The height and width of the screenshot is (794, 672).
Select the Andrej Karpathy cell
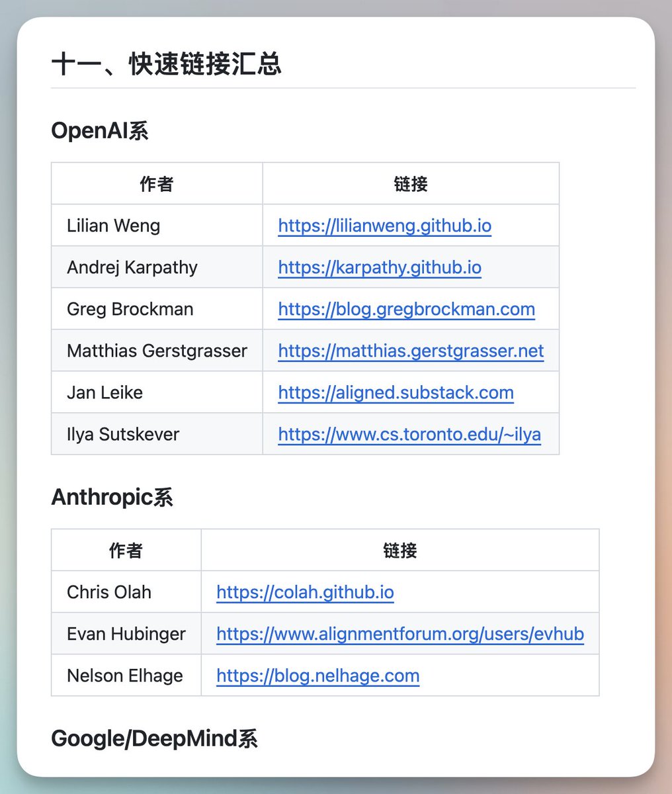click(x=157, y=267)
